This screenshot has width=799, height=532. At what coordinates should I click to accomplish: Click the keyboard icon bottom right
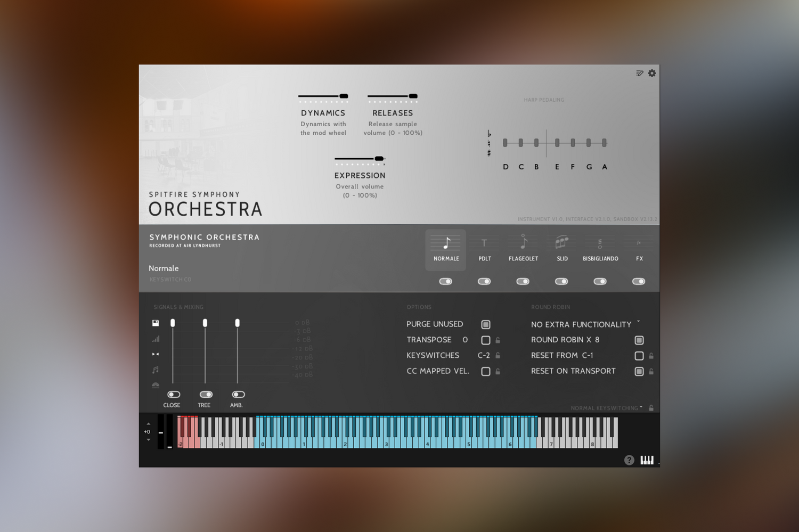click(646, 460)
